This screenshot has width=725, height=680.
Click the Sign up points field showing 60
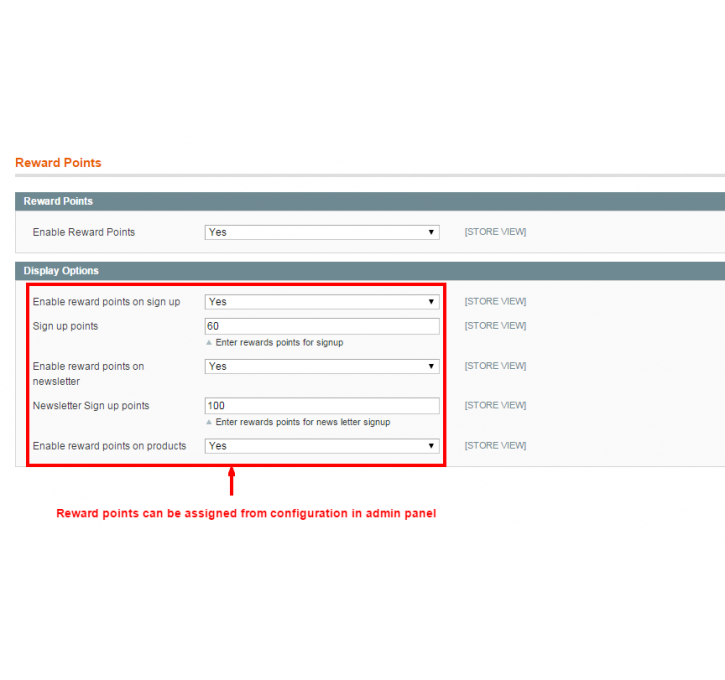pyautogui.click(x=322, y=326)
